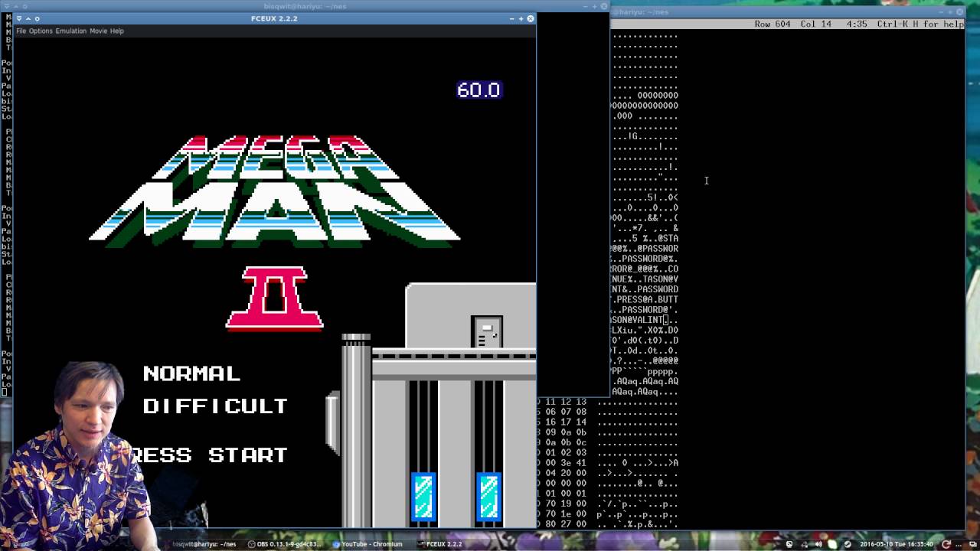Viewport: 980px width, 551px height.
Task: Open the Steam tray icon
Action: 848,544
